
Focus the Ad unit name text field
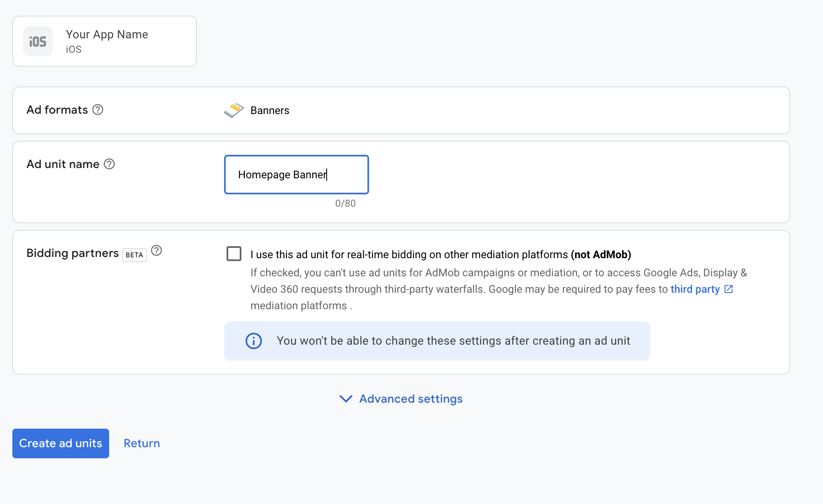(296, 175)
